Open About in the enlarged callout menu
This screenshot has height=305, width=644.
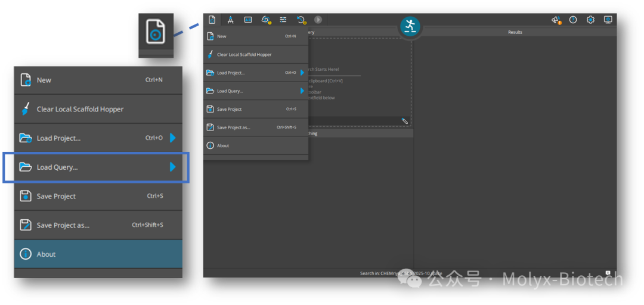tap(98, 254)
